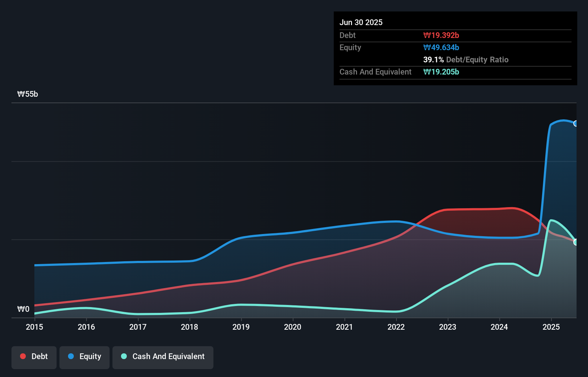This screenshot has height=377, width=588.
Task: Select the Equity data point marker at chart edge
Action: coord(577,123)
